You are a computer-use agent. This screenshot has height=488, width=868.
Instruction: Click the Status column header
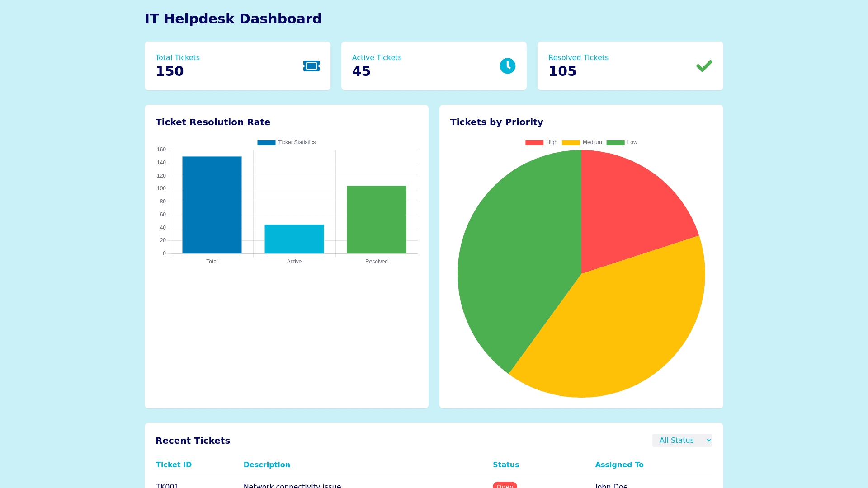505,465
